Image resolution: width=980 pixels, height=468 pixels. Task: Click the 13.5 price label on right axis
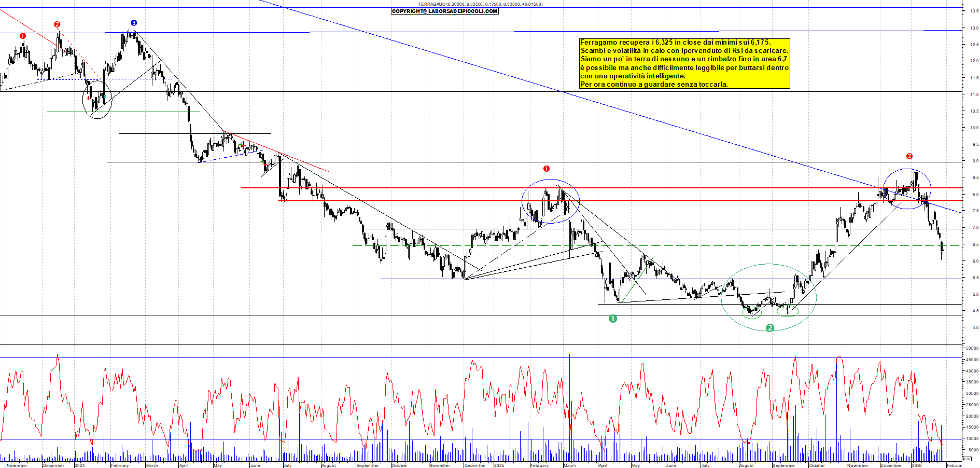pos(971,10)
